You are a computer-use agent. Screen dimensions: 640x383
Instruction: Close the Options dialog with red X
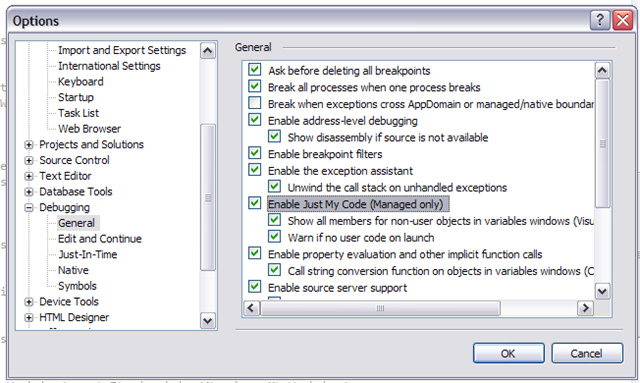click(x=622, y=20)
